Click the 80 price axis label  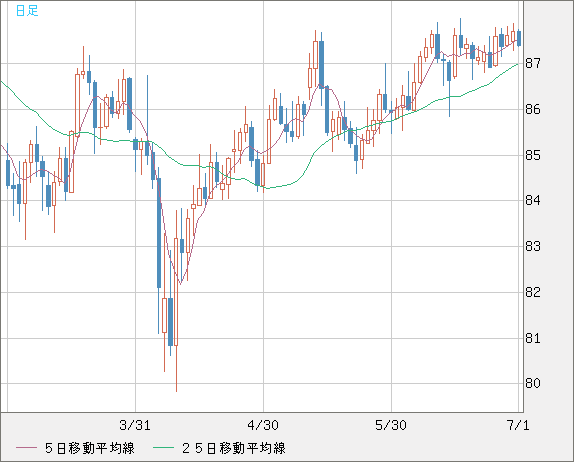tap(533, 383)
